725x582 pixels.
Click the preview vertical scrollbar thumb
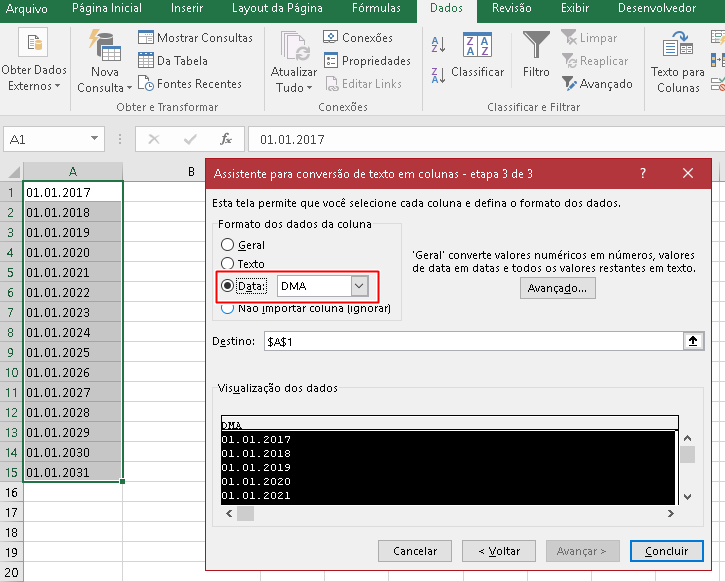click(688, 454)
